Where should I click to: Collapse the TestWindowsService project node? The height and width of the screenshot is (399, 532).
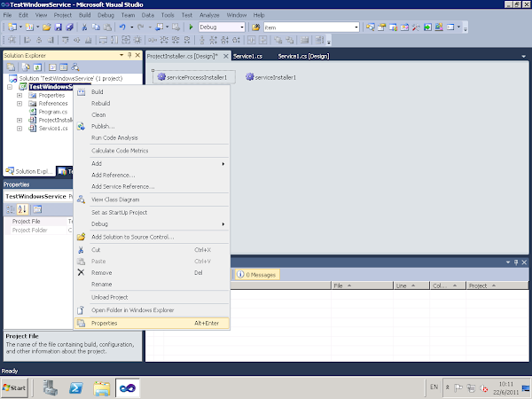[10, 87]
